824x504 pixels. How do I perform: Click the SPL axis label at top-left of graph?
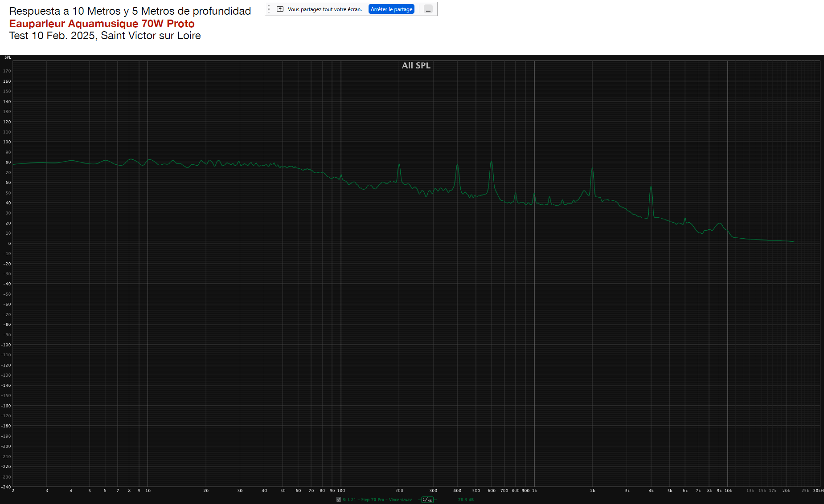(8, 57)
